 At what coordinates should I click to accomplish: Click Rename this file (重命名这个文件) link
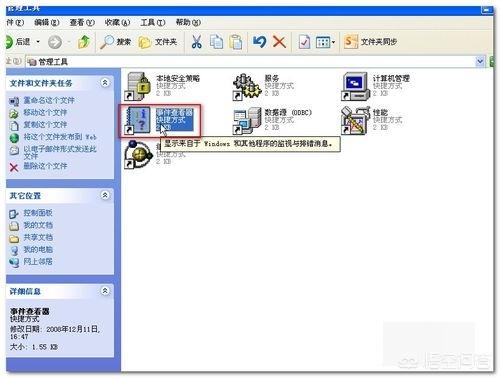[49, 100]
